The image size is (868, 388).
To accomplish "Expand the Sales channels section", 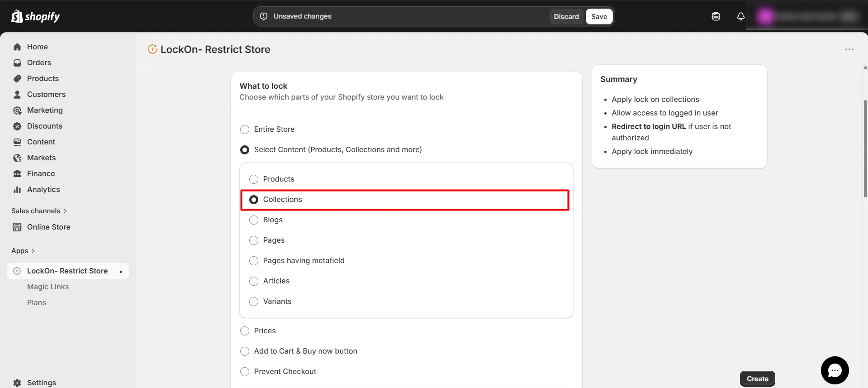I will [39, 211].
